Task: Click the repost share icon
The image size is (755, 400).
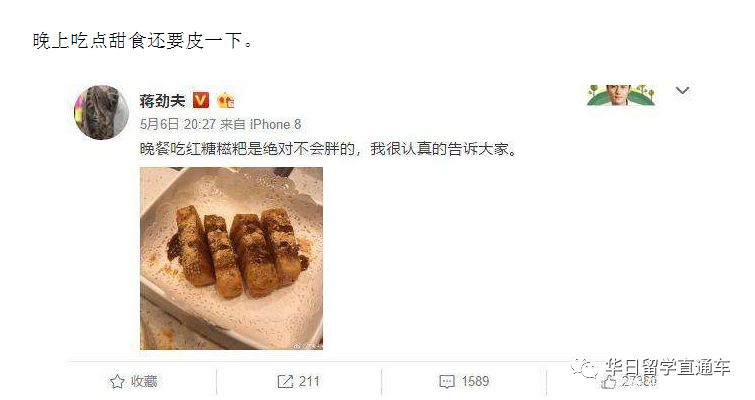Action: (285, 382)
